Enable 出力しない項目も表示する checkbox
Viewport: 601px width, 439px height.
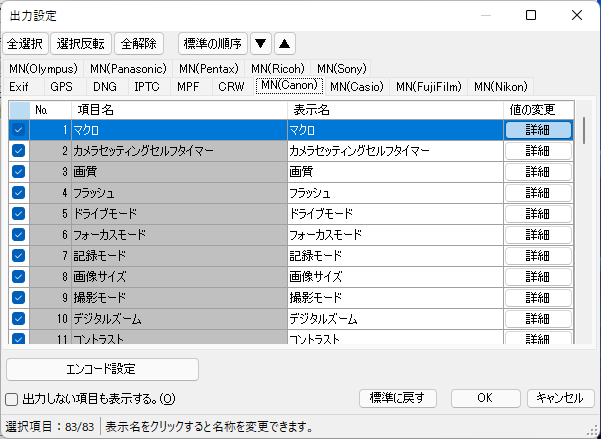pyautogui.click(x=12, y=399)
